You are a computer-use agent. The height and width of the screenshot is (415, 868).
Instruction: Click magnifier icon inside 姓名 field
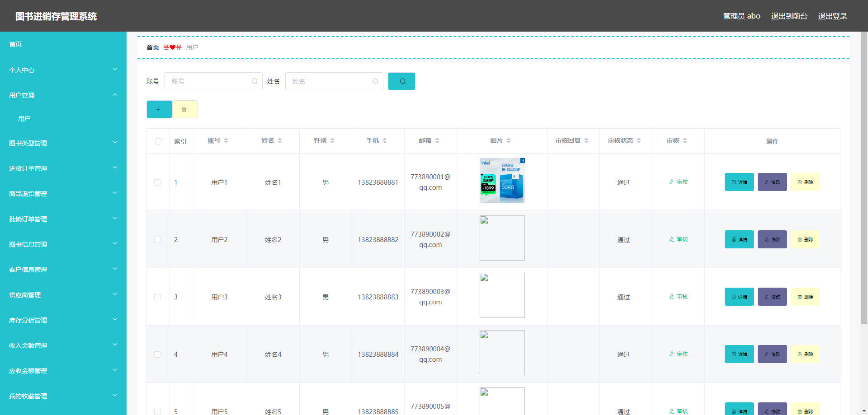pos(375,81)
